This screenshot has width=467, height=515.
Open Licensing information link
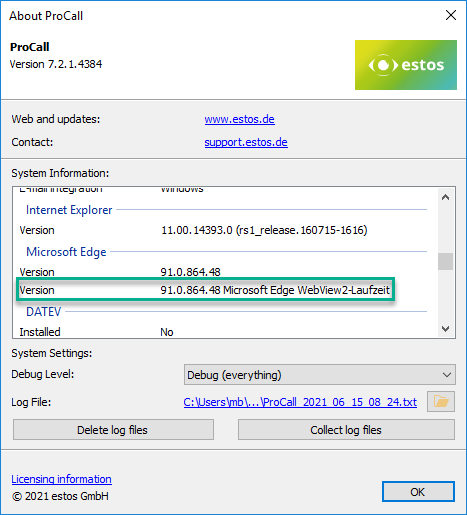pos(61,479)
